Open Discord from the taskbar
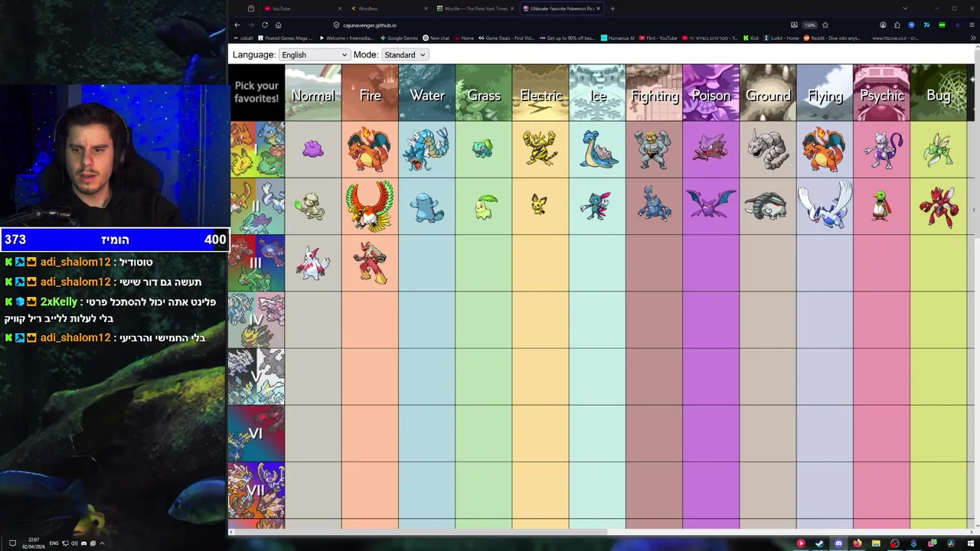The width and height of the screenshot is (980, 551). [838, 543]
